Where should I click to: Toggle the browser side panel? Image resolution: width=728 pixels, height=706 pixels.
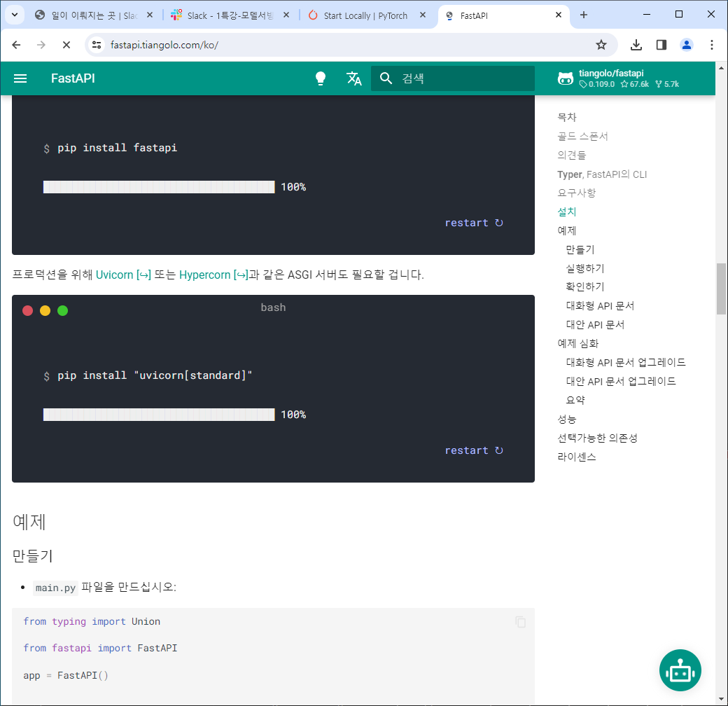point(661,45)
